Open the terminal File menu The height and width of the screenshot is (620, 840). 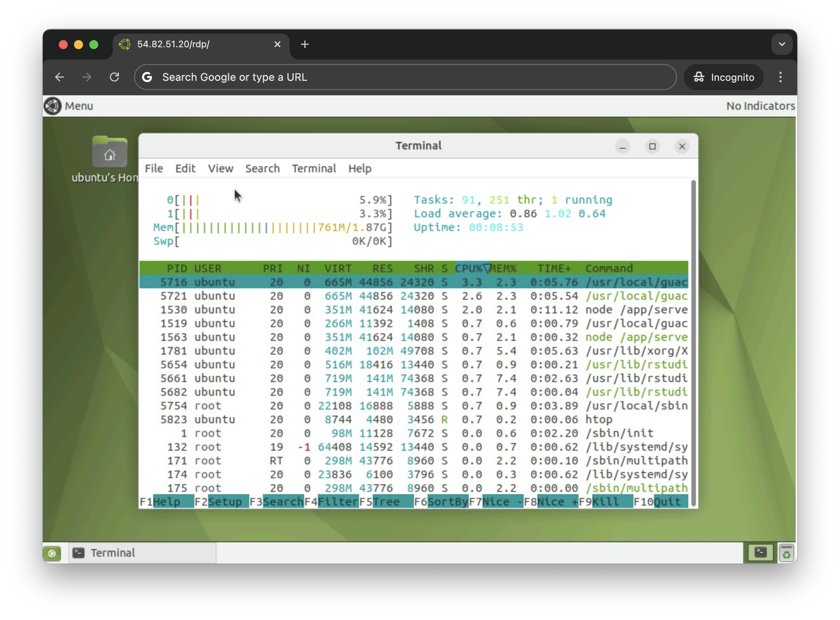154,169
